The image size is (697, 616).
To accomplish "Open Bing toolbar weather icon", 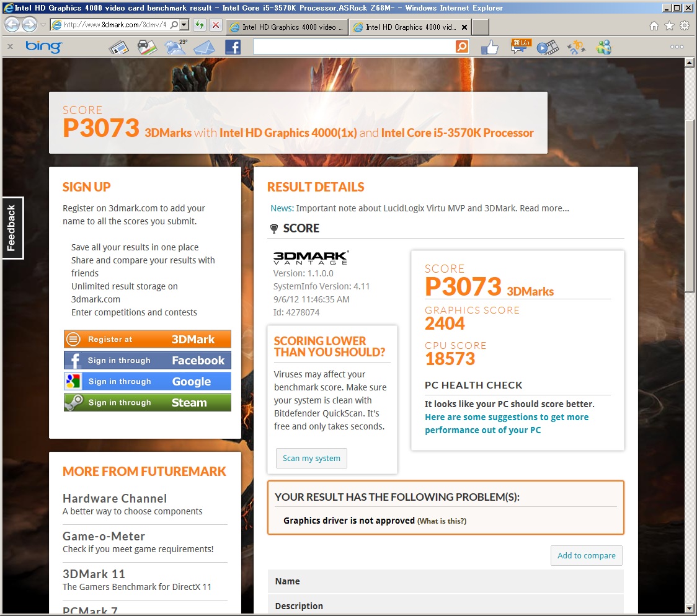I will click(x=176, y=47).
